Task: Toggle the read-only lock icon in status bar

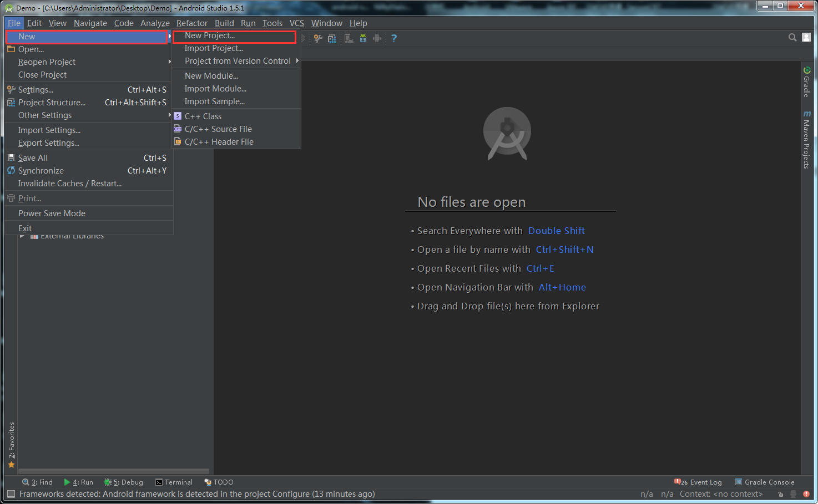Action: click(x=781, y=494)
